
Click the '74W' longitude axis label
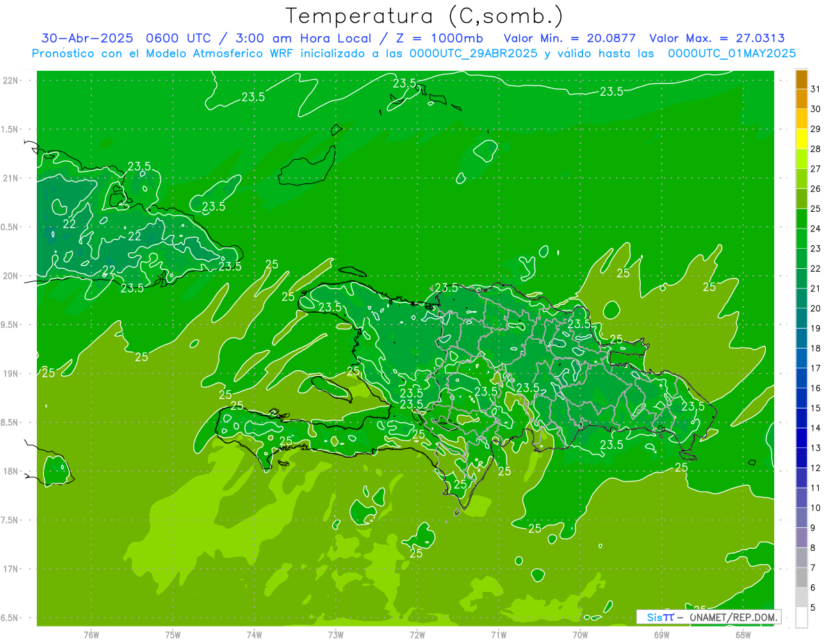[x=254, y=634]
